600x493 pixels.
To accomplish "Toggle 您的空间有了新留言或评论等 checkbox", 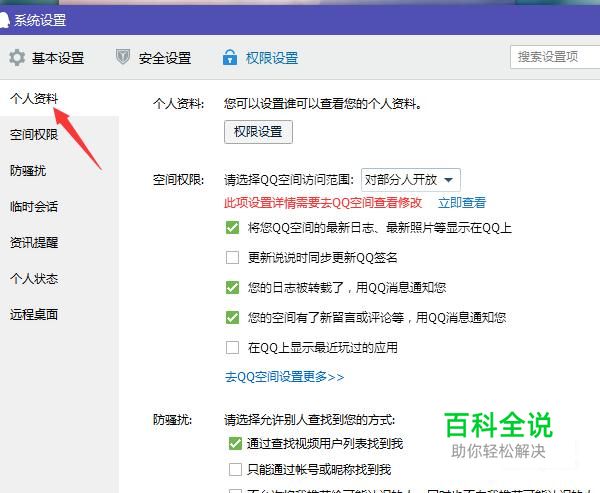I will [232, 317].
